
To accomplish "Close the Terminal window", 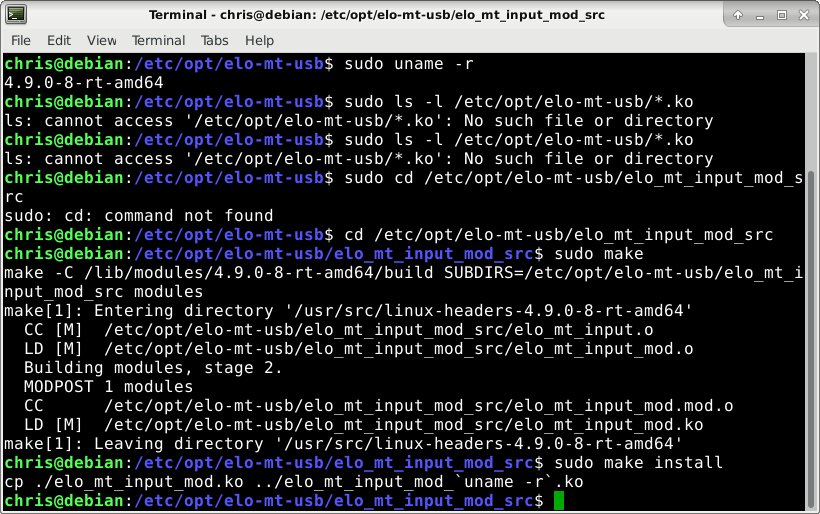I will pos(804,15).
